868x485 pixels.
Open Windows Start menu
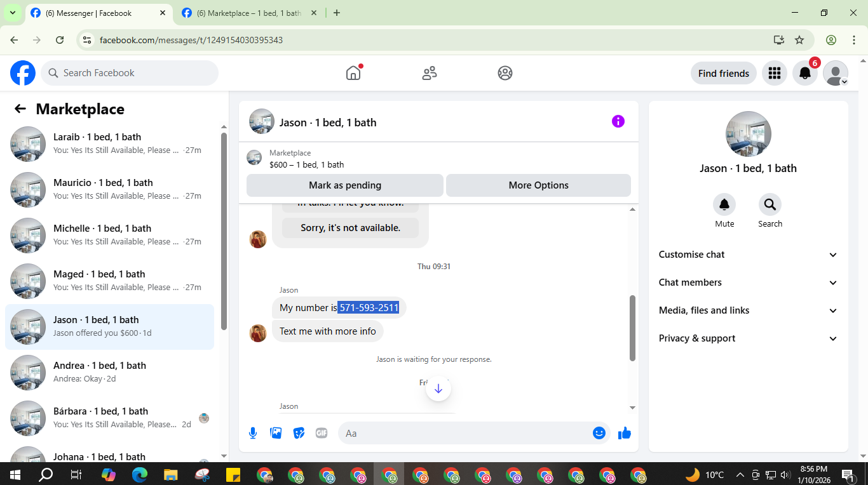[x=15, y=474]
